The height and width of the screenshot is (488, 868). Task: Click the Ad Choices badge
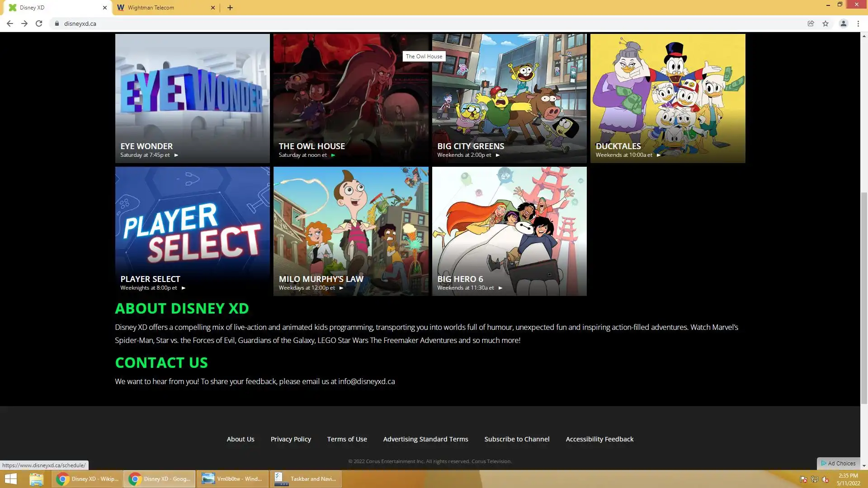[x=839, y=464]
